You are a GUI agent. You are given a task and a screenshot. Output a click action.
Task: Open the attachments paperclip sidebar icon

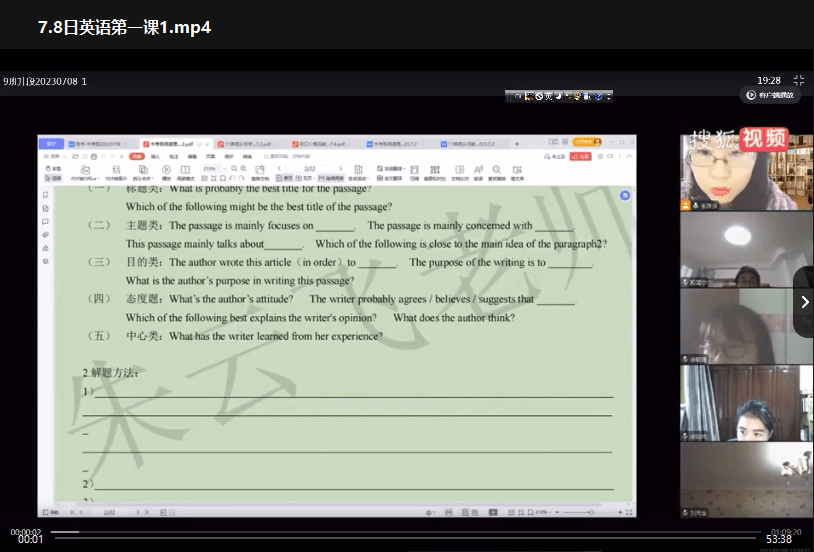[46, 235]
